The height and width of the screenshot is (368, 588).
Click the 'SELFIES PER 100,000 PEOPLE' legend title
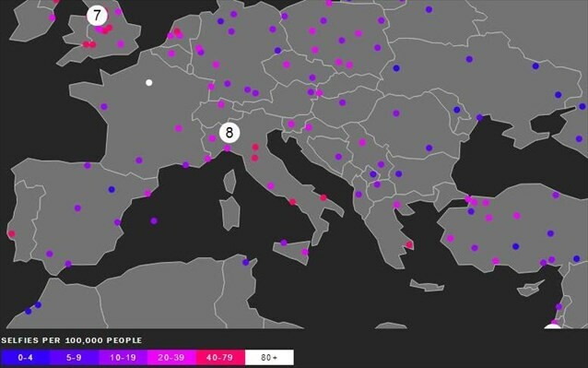(x=72, y=340)
